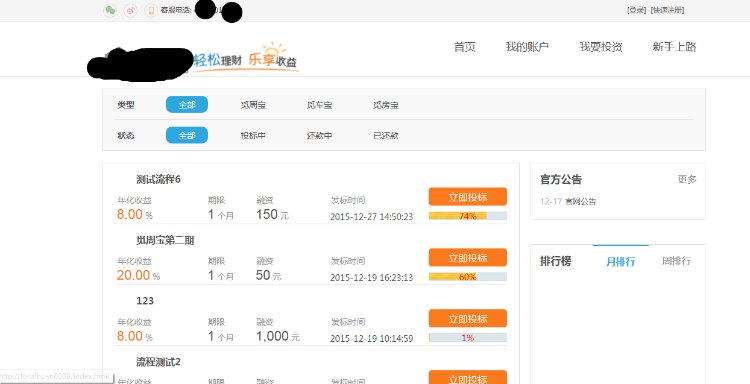Image resolution: width=750 pixels, height=384 pixels.
Task: Open the 登录 login link
Action: pyautogui.click(x=637, y=10)
